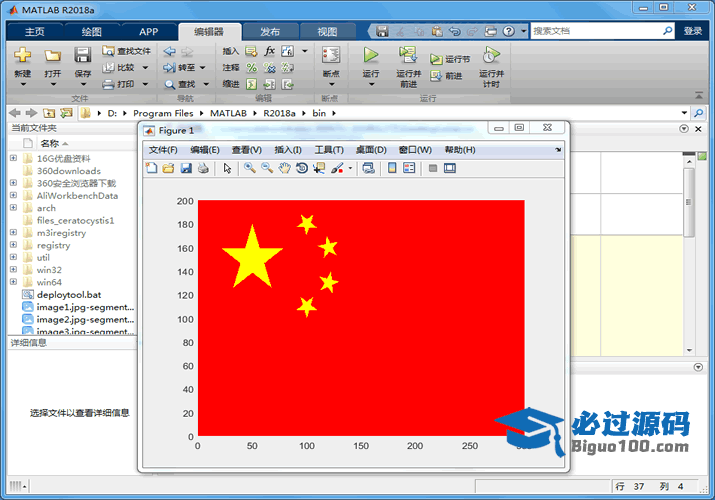Hide plot tools icon

433,168
